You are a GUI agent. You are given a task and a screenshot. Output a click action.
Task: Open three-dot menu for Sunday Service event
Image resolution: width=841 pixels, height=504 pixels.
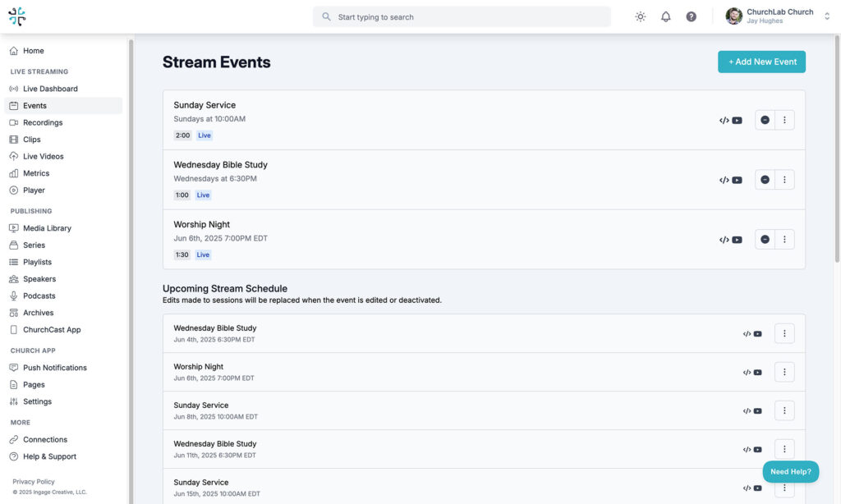tap(784, 121)
